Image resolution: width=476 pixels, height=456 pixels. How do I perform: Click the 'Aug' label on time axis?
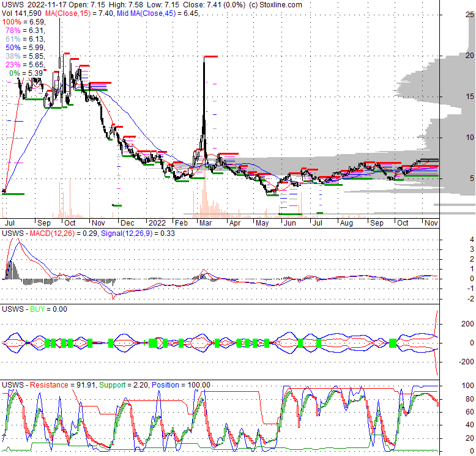(346, 223)
